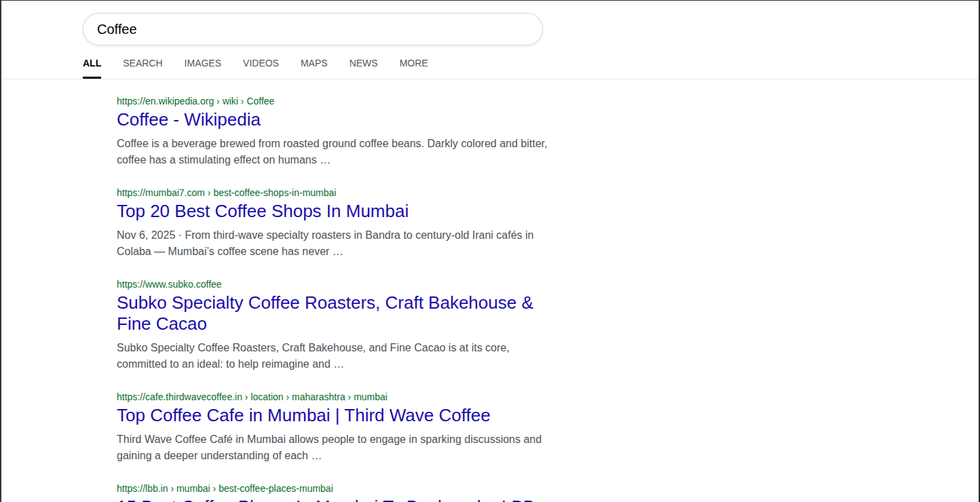Open the IMAGES tab
The width and height of the screenshot is (980, 502).
(203, 63)
